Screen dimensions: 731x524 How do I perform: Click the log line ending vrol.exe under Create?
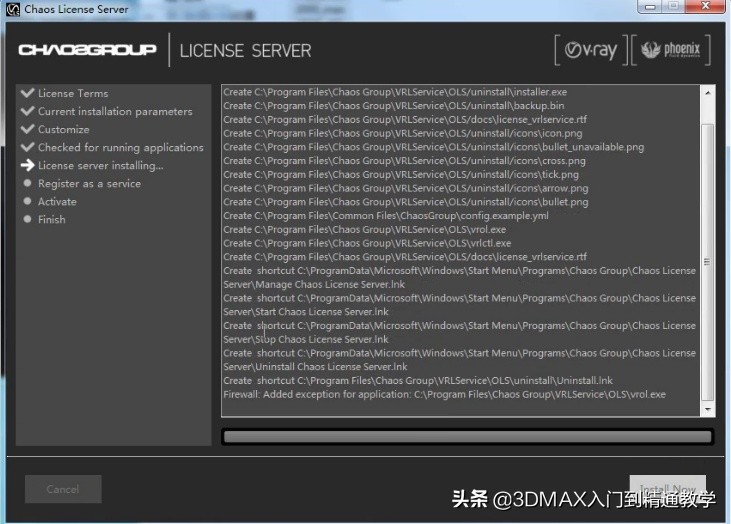[365, 229]
